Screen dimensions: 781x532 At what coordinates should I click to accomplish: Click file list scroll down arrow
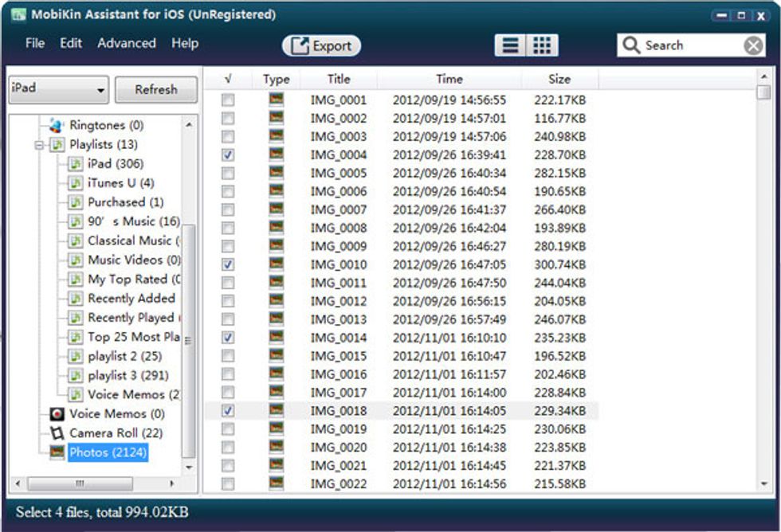(x=763, y=483)
